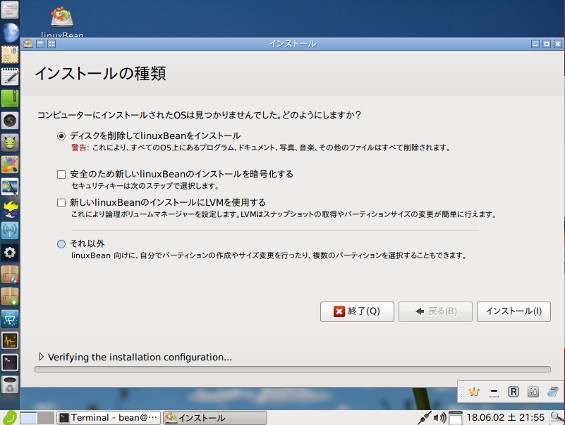Switch to second workspace in pager

[46, 418]
